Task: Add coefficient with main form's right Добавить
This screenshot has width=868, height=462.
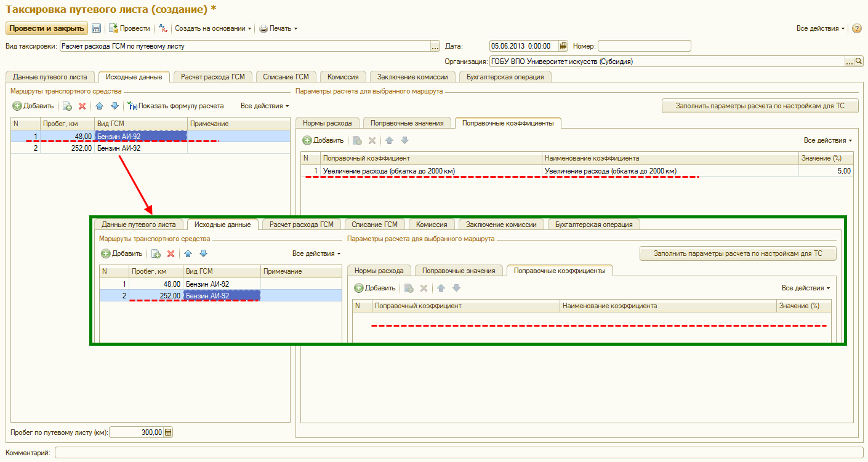Action: [323, 140]
